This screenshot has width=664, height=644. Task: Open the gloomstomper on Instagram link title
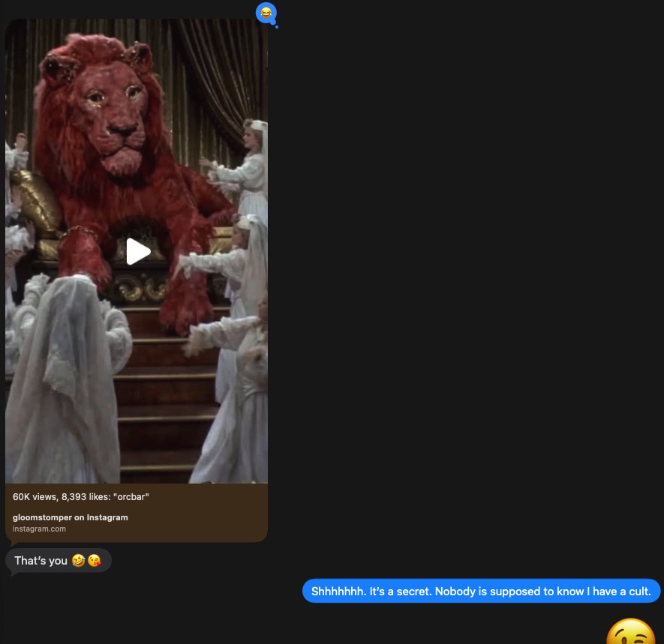pyautogui.click(x=71, y=517)
